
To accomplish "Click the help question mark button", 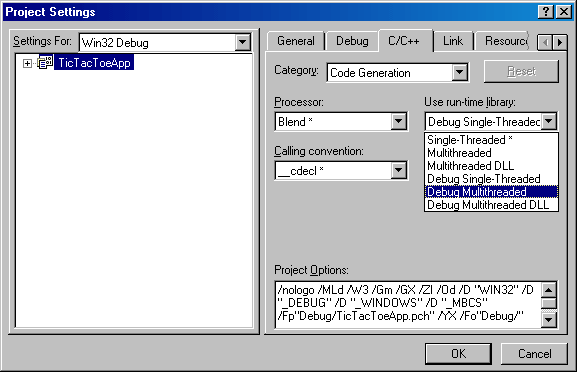I will pyautogui.click(x=546, y=12).
